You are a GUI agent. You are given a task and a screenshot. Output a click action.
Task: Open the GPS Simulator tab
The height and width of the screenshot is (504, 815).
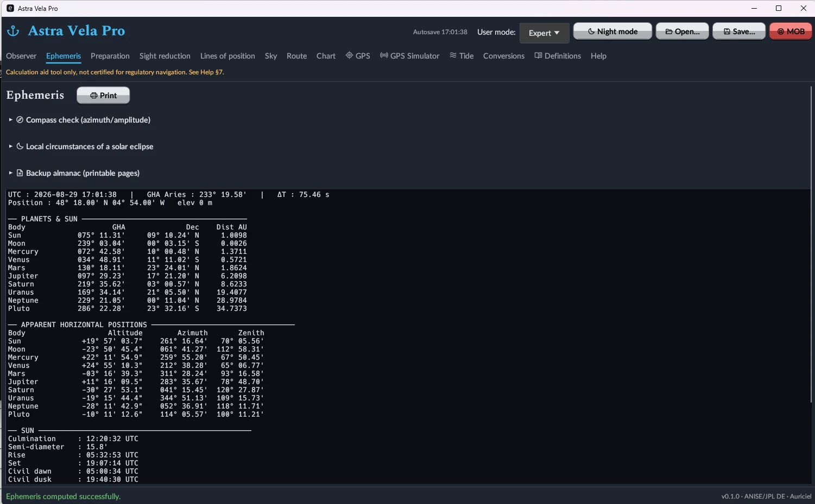point(409,56)
